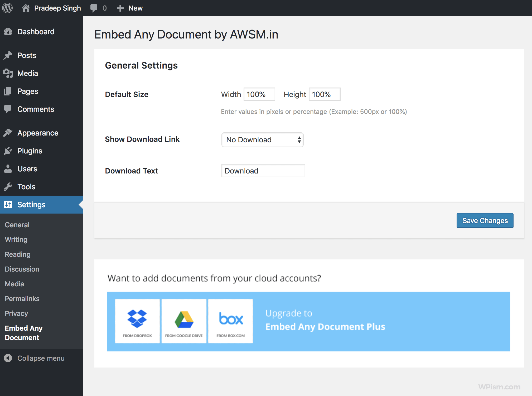Open the Privacy settings link
532x396 pixels.
pyautogui.click(x=16, y=313)
